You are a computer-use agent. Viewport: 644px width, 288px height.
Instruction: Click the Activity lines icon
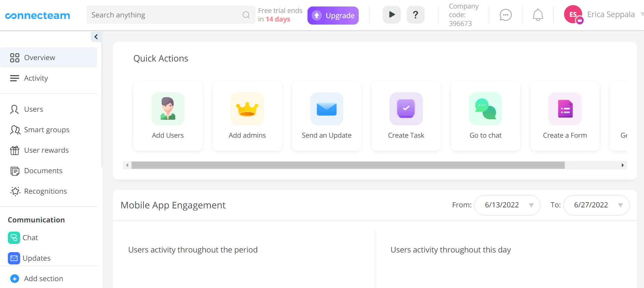click(x=15, y=78)
